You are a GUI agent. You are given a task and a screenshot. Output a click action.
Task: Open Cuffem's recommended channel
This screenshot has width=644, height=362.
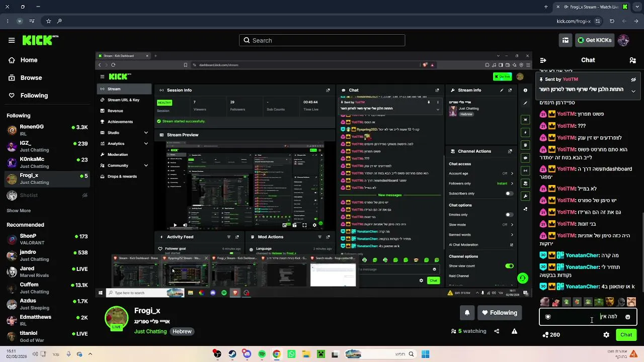pyautogui.click(x=47, y=288)
